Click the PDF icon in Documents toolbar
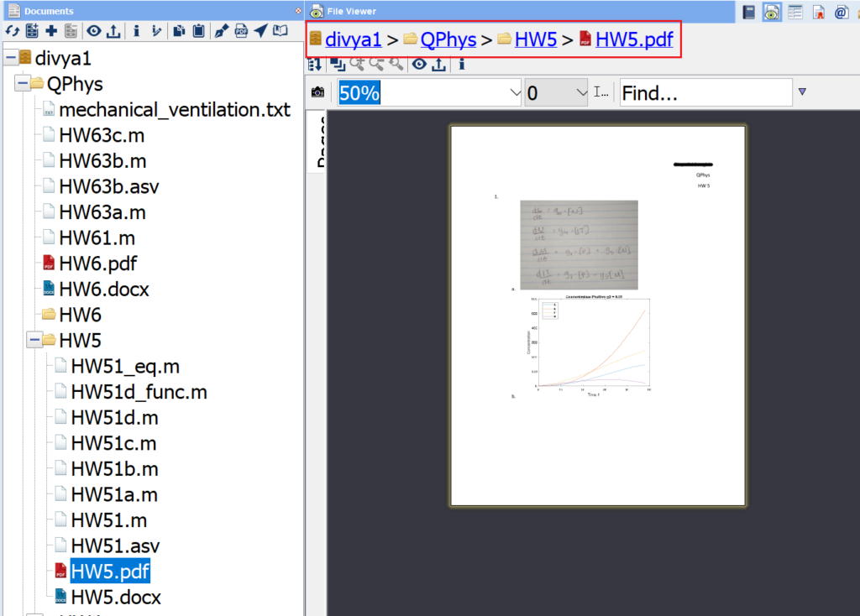 click(x=241, y=32)
